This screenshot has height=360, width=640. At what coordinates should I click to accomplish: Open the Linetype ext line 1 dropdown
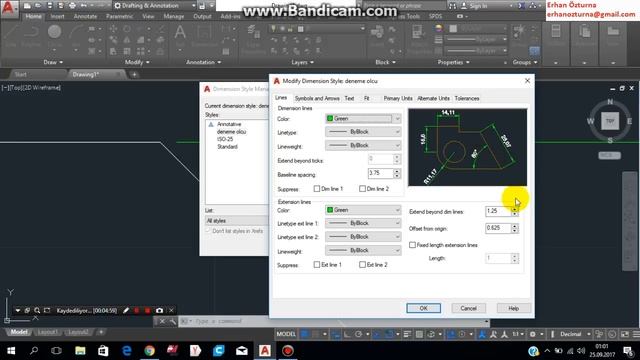tap(363, 223)
